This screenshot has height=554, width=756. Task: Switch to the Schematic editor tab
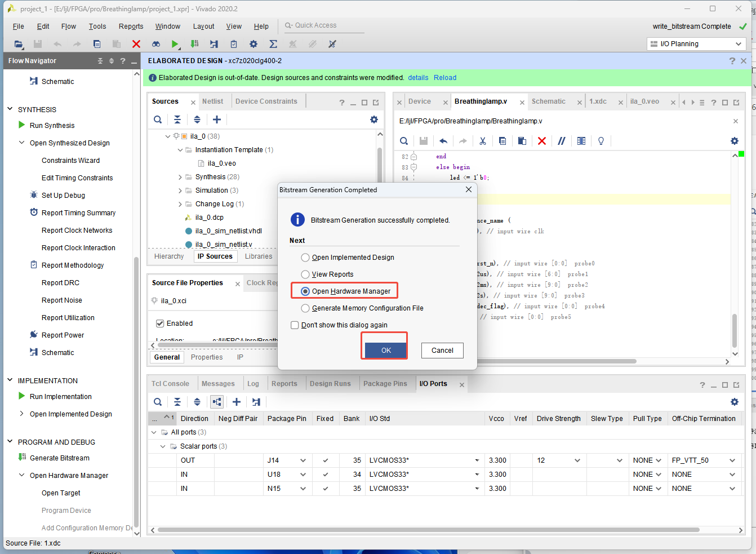click(x=548, y=101)
